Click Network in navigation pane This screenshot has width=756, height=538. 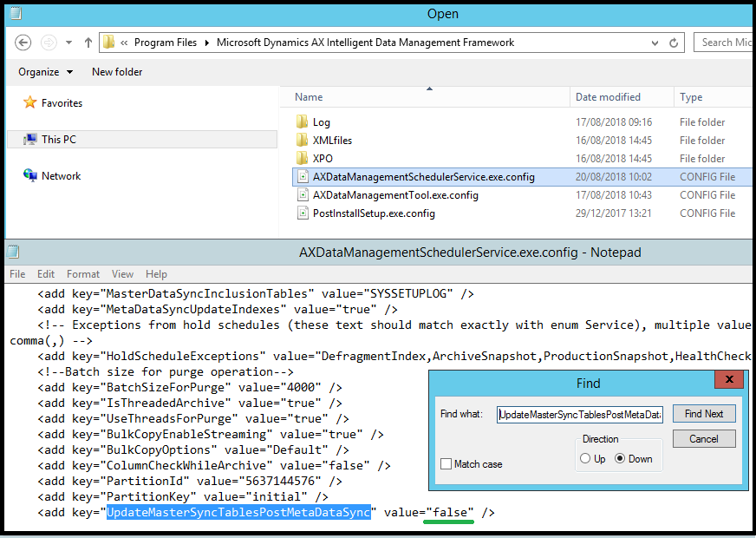tap(61, 176)
